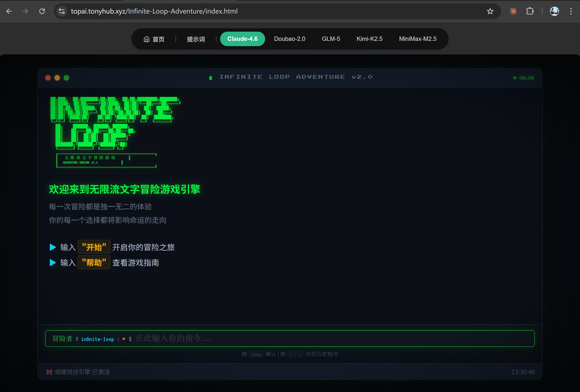The image size is (580, 392).
Task: Switch to Kimi-K2.5 tab
Action: tap(369, 39)
